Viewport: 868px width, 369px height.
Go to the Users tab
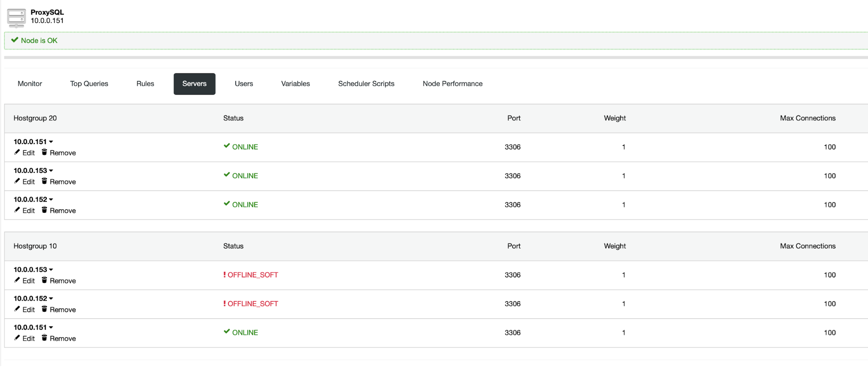(x=244, y=84)
